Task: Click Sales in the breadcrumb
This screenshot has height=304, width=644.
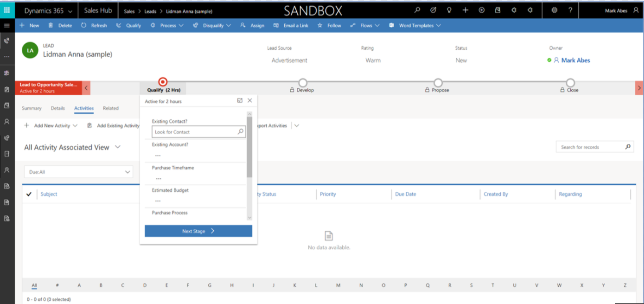Action: (130, 11)
